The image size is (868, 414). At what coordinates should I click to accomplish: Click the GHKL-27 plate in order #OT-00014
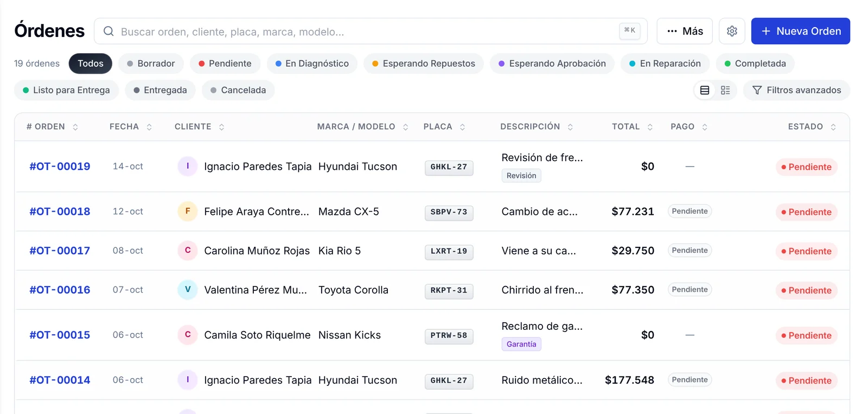(x=449, y=381)
